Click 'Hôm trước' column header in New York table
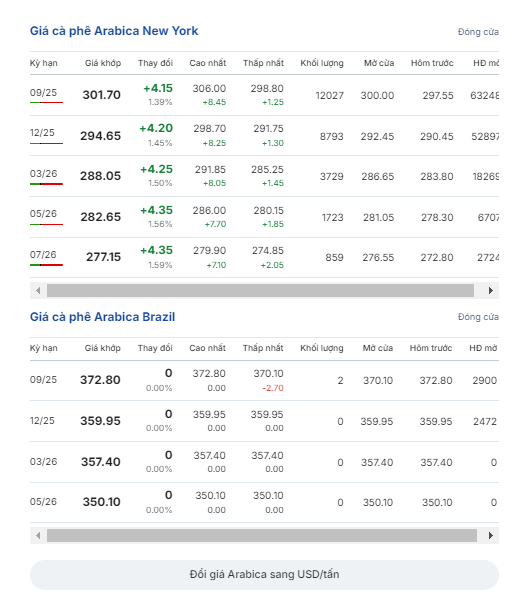The width and height of the screenshot is (521, 602). tap(432, 63)
